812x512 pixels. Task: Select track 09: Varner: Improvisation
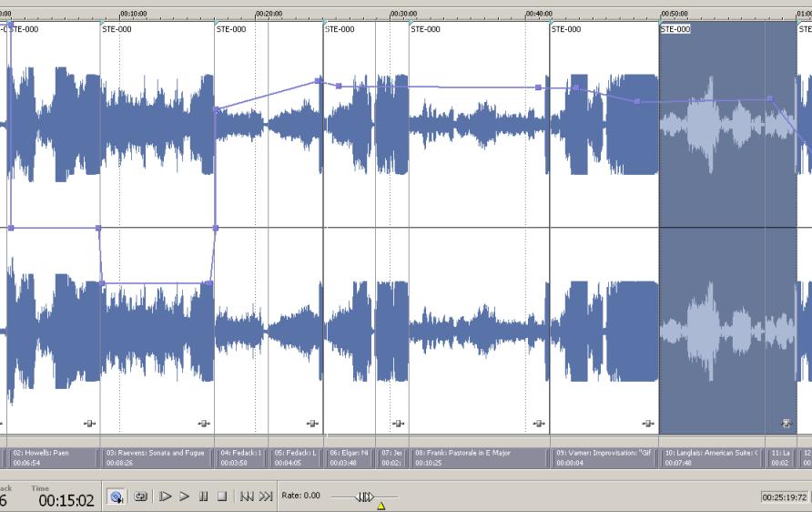(604, 457)
